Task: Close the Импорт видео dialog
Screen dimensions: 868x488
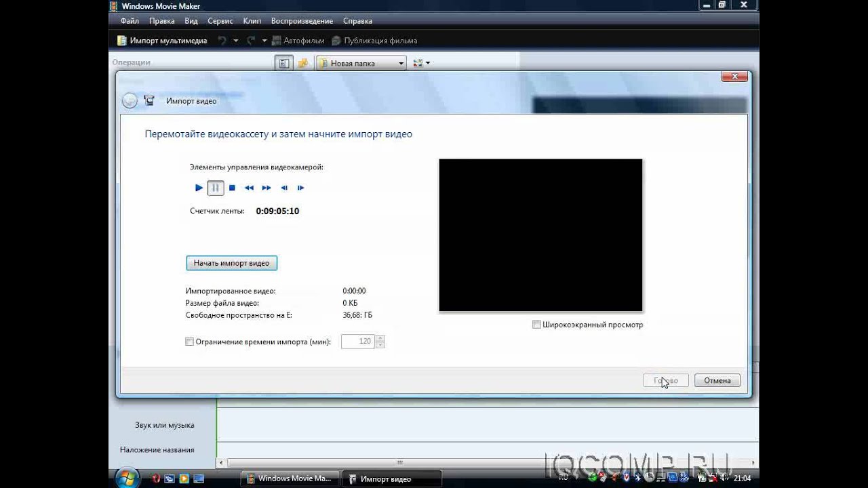Action: (x=734, y=77)
